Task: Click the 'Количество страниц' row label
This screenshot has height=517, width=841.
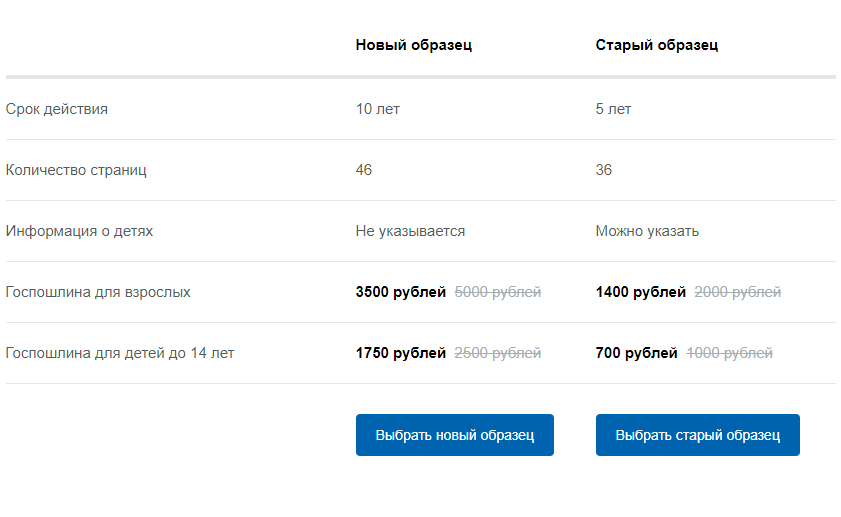Action: pos(76,170)
